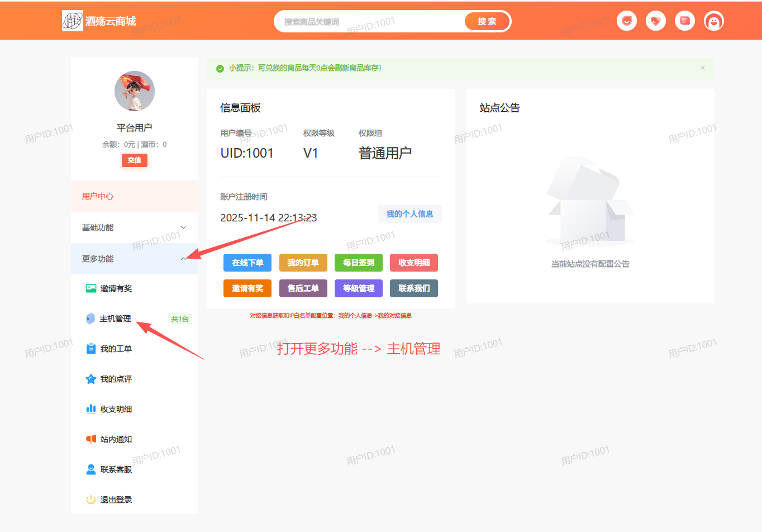
Task: Open the message list icon near top right
Action: click(x=684, y=20)
